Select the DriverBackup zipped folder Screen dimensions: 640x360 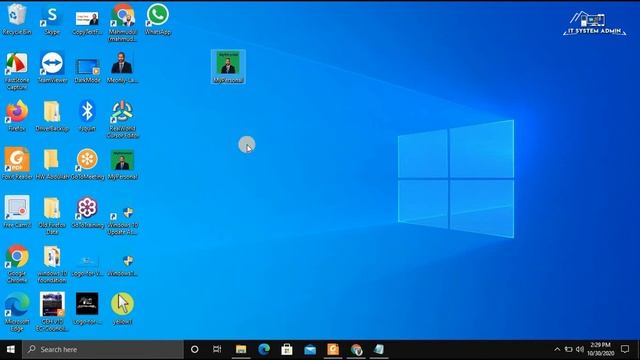pos(52,116)
